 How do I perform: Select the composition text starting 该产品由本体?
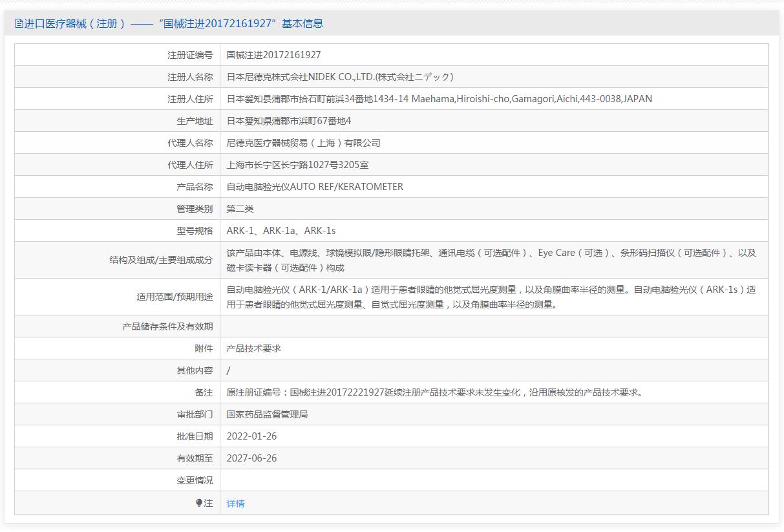pos(491,260)
